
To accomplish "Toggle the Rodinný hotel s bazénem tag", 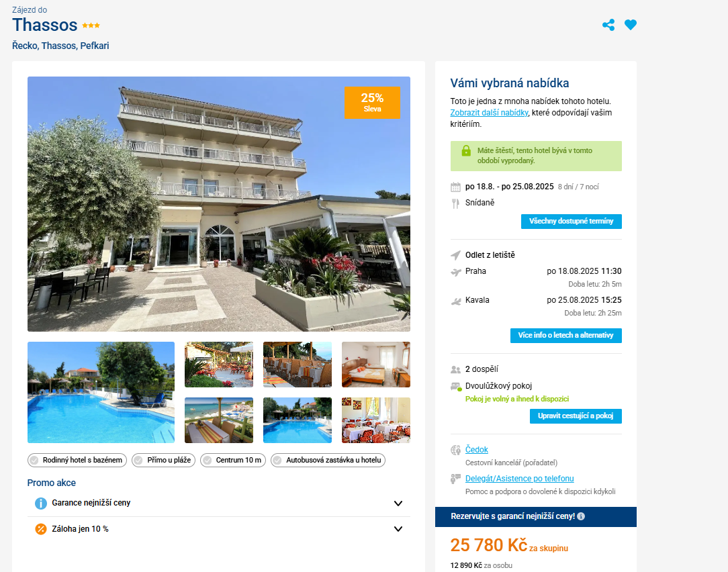I will 77,460.
